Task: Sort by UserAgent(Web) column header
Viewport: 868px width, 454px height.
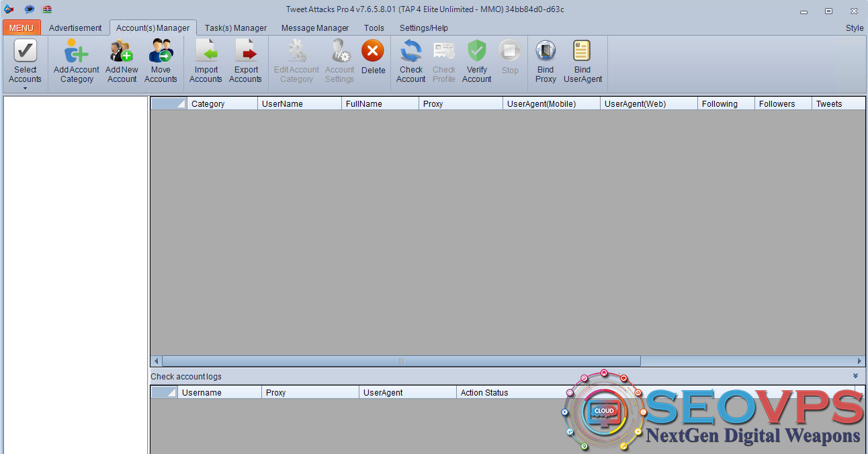Action: 649,103
